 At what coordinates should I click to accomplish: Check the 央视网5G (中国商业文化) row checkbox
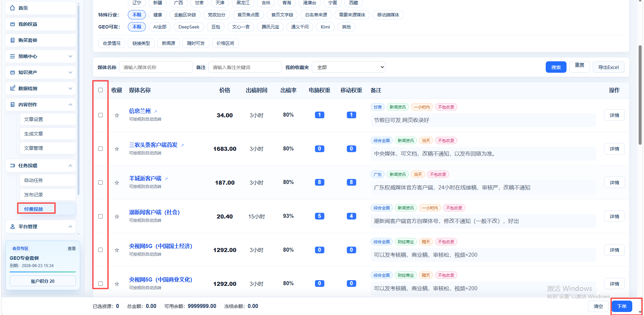pos(100,283)
